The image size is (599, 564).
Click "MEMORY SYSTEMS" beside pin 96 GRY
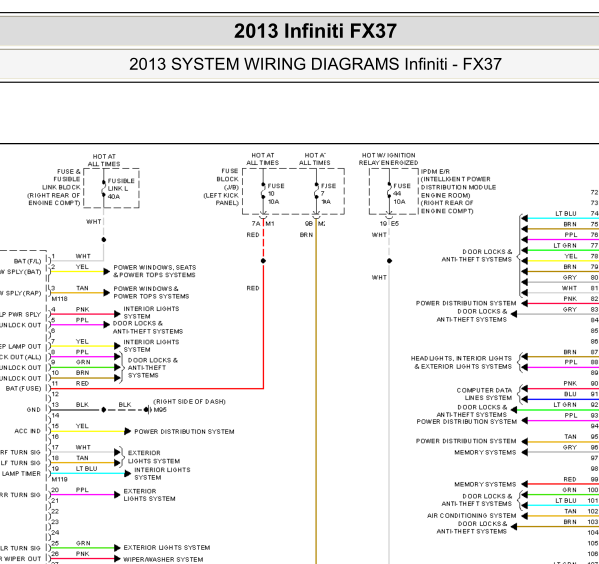click(485, 452)
